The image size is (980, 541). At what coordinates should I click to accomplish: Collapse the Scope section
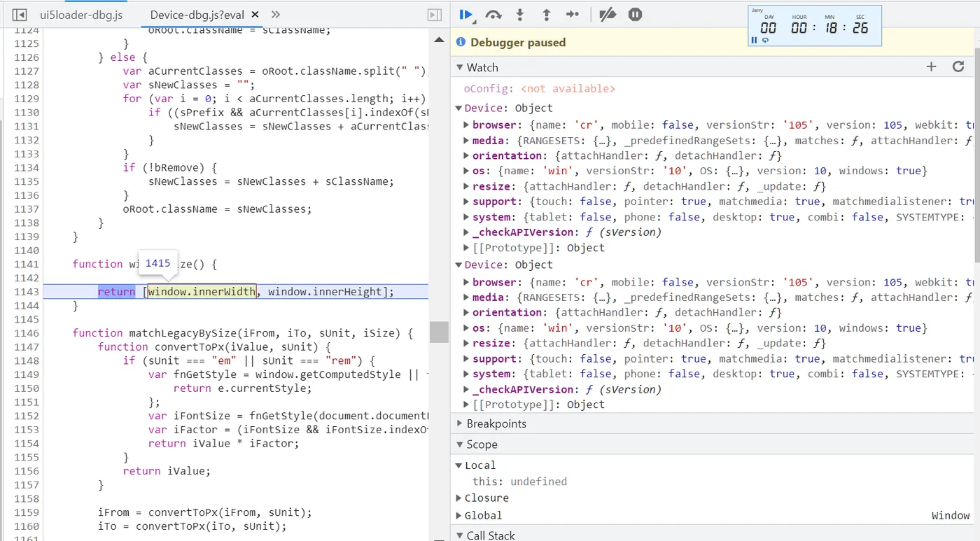460,444
